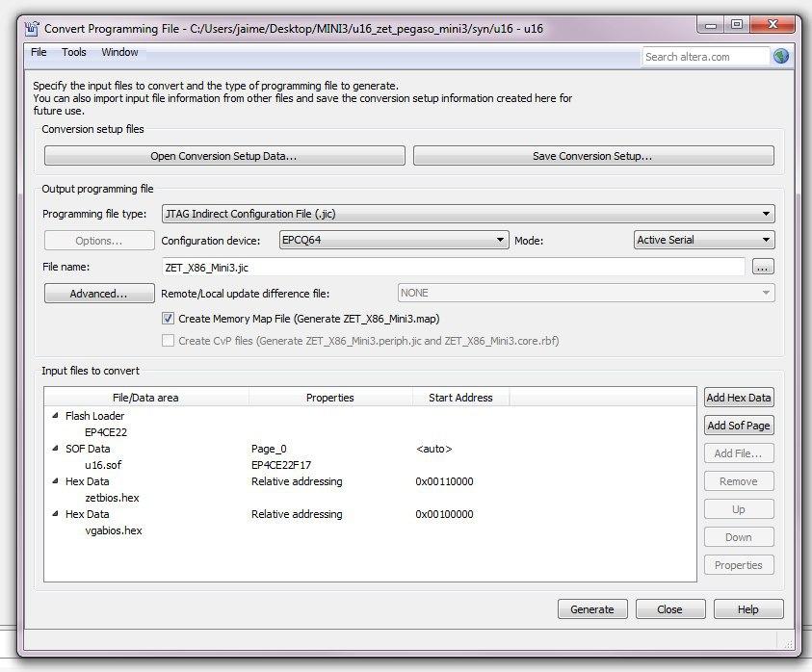This screenshot has width=812, height=672.
Task: Collapse the Flash Loader tree node
Action: coord(55,417)
